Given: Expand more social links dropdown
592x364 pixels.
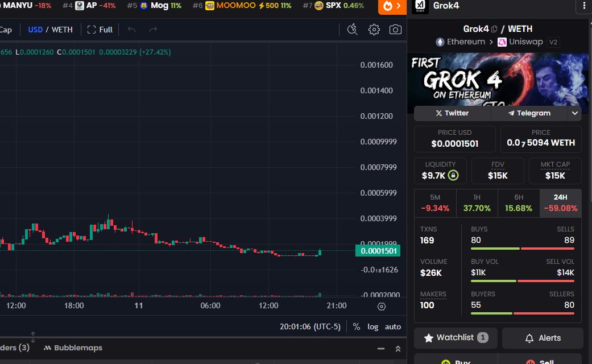Looking at the screenshot, I should [574, 113].
